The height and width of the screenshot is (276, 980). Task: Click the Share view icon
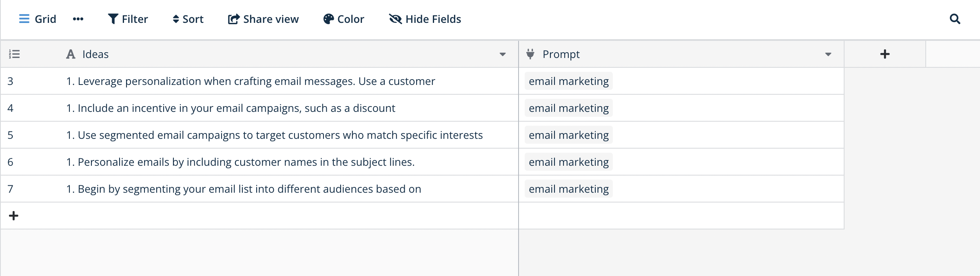pyautogui.click(x=233, y=19)
